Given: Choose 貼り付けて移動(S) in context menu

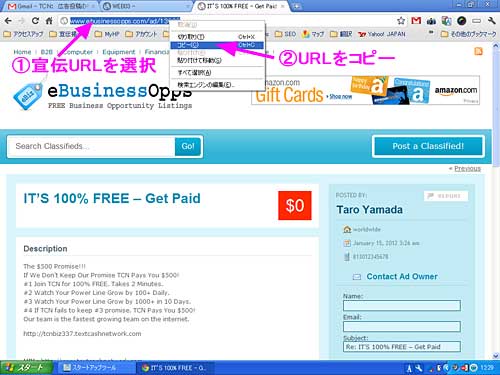Looking at the screenshot, I should 217,60.
